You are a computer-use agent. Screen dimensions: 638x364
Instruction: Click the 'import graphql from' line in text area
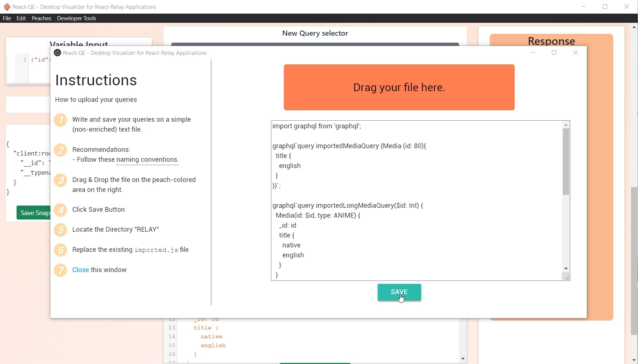317,126
